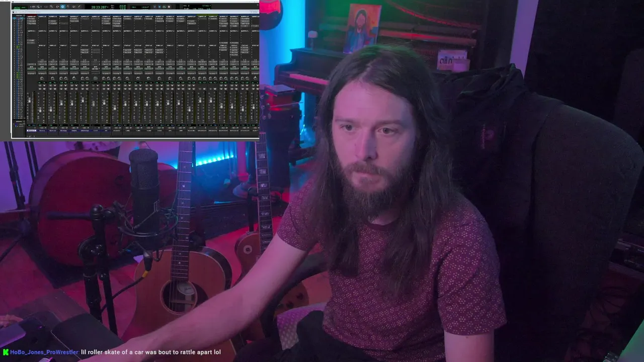Click the highlighted track name on leftmost channel strip
Viewport: 644px width, 362px height.
31,131
